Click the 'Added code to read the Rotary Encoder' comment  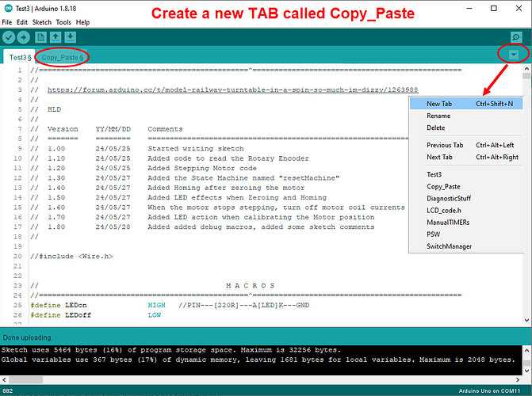(x=228, y=158)
